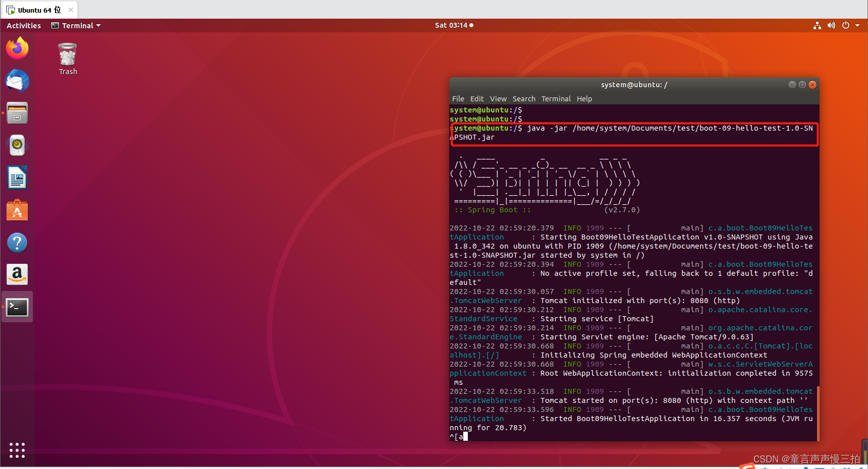Open the Trash on the desktop
Viewport: 868px width, 469px height.
click(x=67, y=55)
